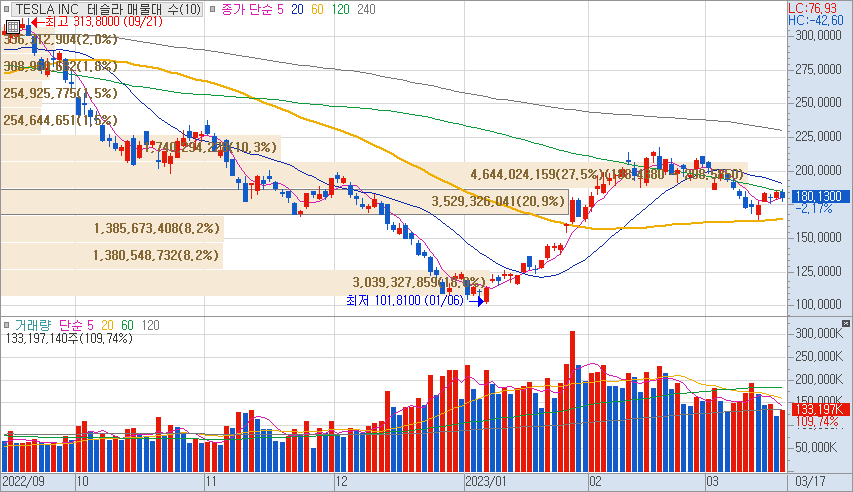Viewport: 853px width, 492px height.
Task: Select the blue 20-day price moving average label
Action: coord(297,9)
